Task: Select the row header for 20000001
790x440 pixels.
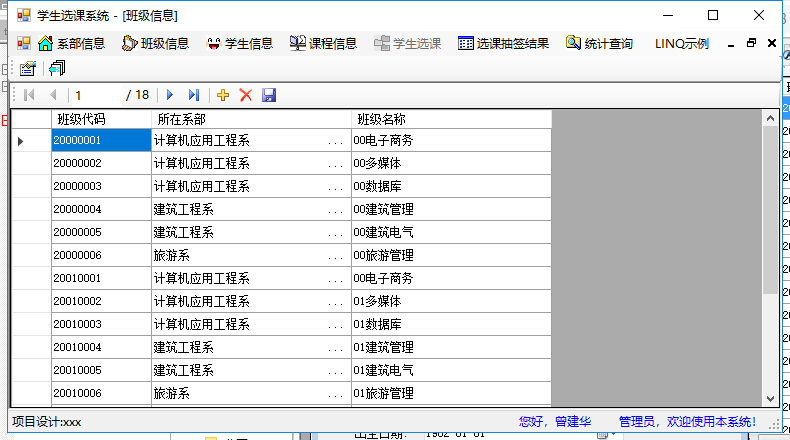Action: [x=31, y=141]
